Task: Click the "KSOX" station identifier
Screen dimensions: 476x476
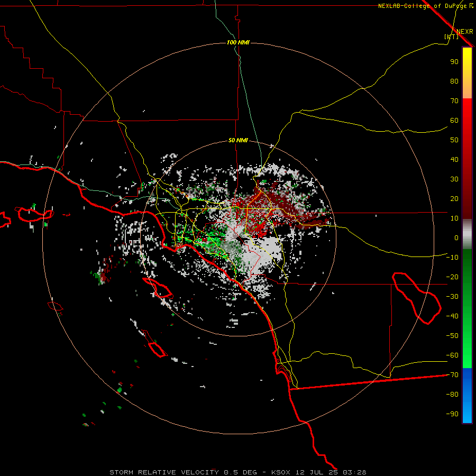Action: (x=281, y=472)
